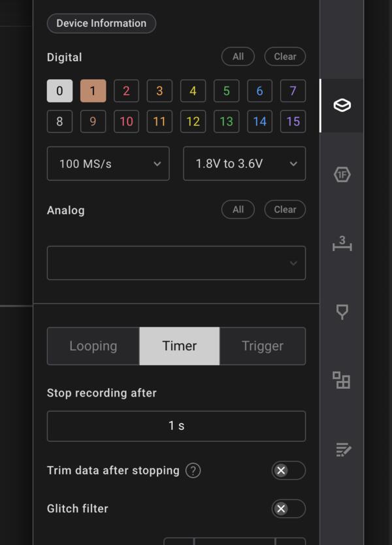Click the Trim data help question icon
392x545 pixels.
pyautogui.click(x=193, y=471)
